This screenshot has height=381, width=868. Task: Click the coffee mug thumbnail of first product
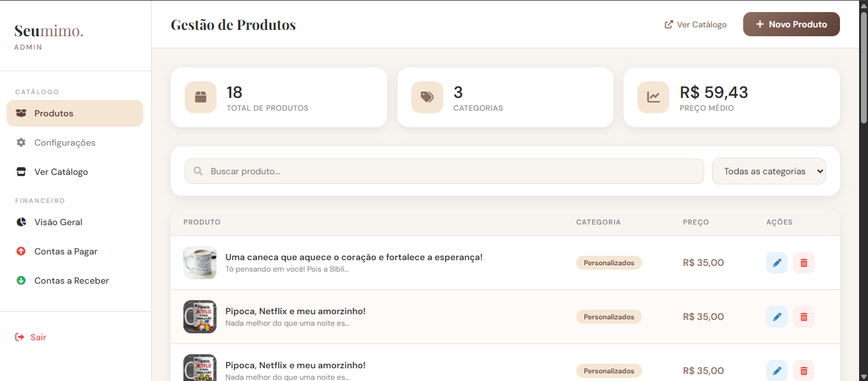click(200, 263)
